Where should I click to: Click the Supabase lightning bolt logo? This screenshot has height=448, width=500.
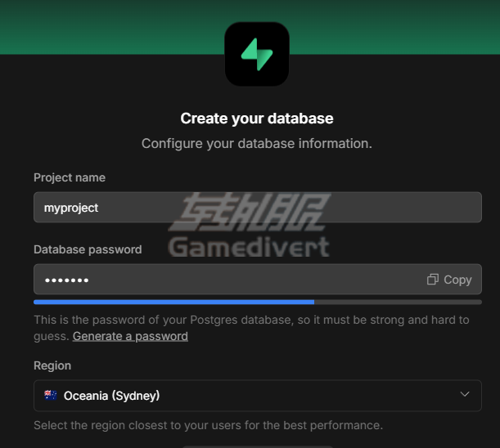(x=257, y=54)
